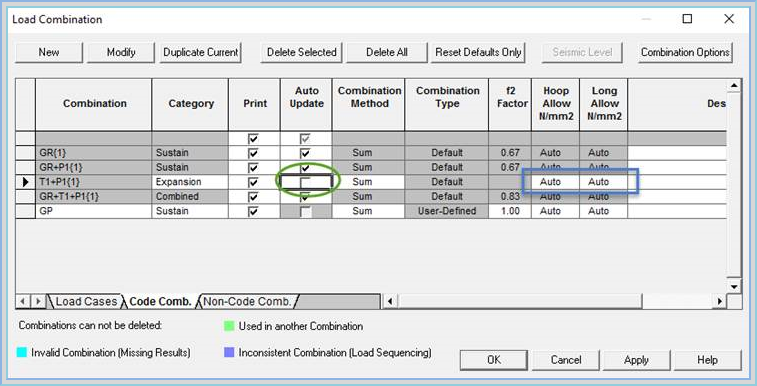757x386 pixels.
Task: Enable Auto Update for GP row
Action: click(x=305, y=211)
